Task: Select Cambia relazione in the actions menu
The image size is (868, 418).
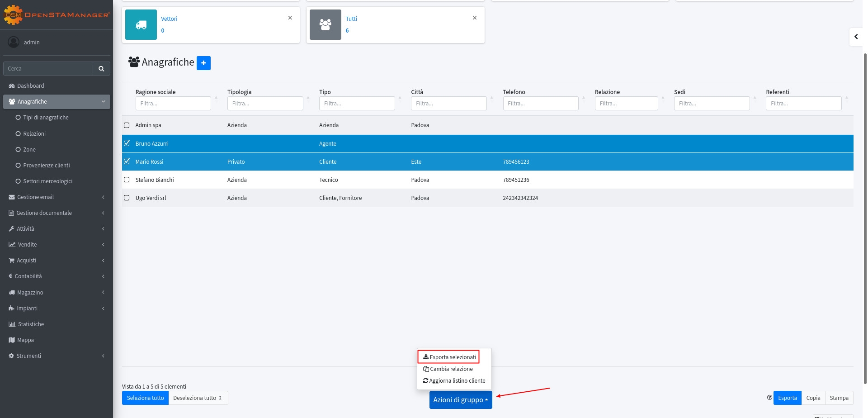Action: [x=451, y=369]
